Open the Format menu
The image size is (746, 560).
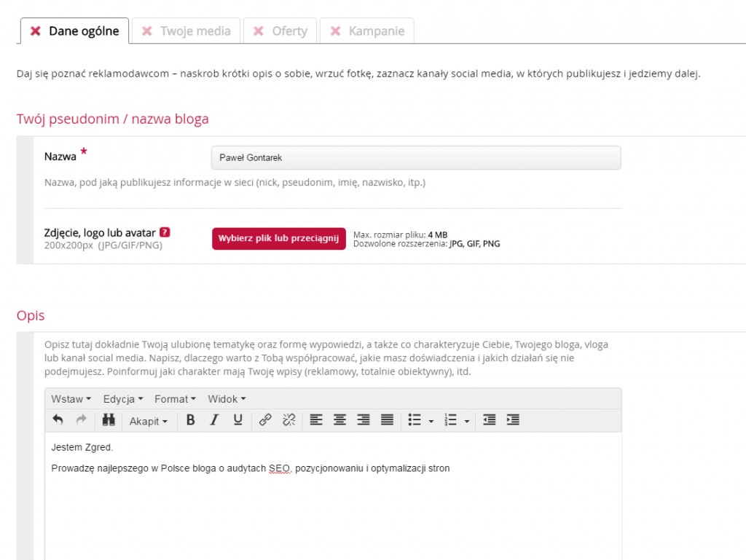(x=175, y=399)
